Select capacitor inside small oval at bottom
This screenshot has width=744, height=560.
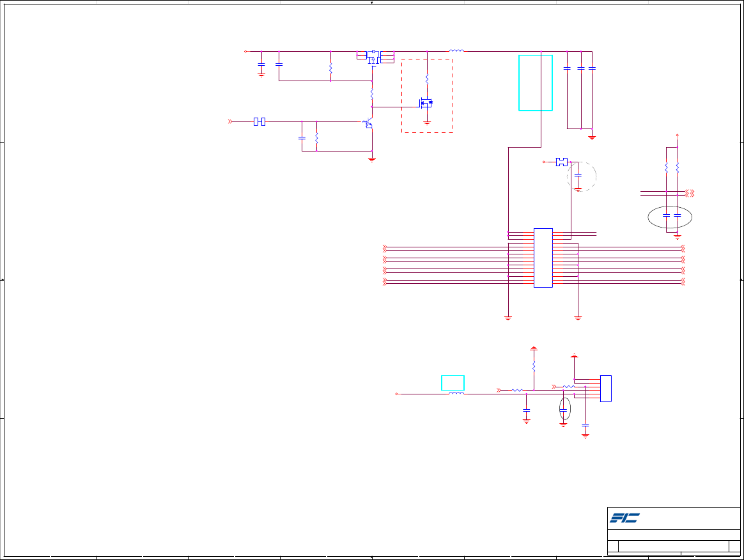tap(563, 410)
